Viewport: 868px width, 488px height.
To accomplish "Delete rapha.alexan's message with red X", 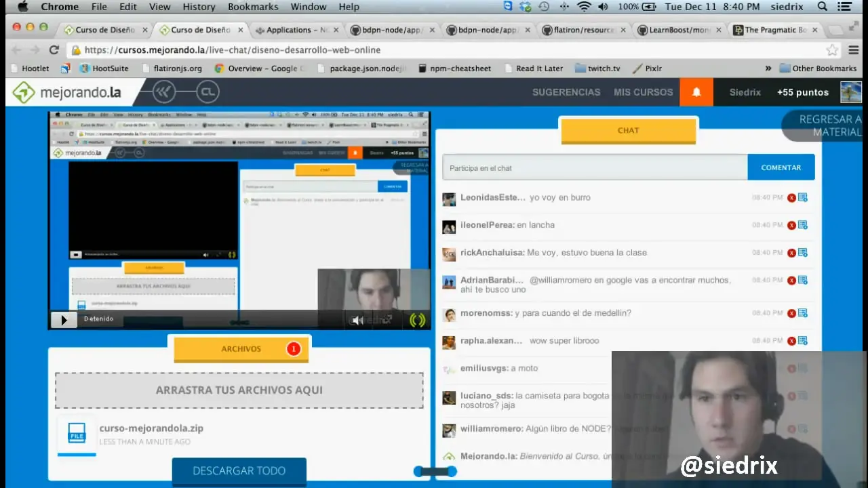I will (x=791, y=341).
